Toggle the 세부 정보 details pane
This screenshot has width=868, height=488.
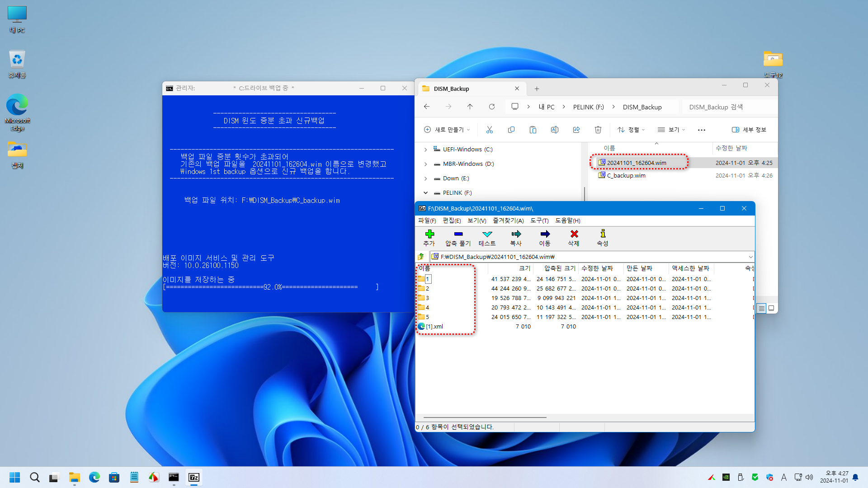[749, 130]
